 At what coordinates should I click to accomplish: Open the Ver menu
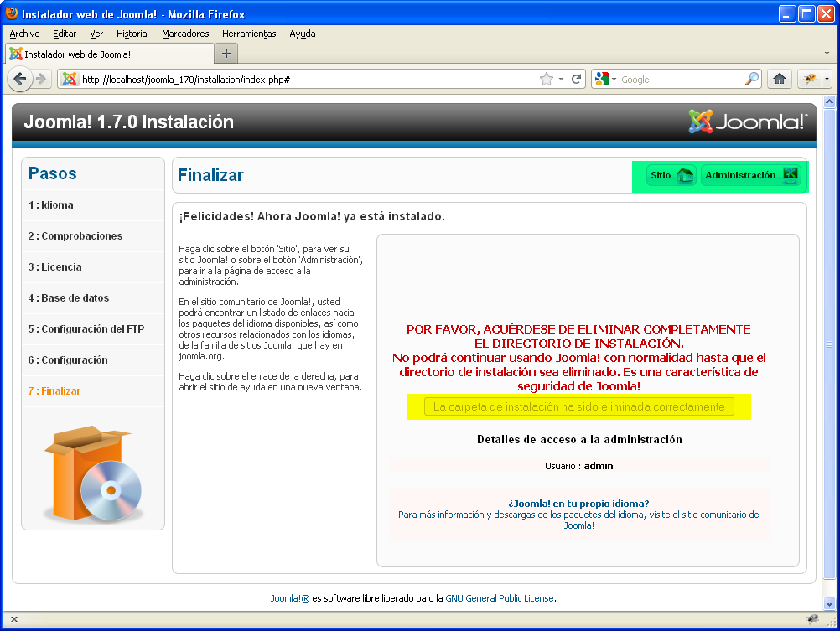click(x=96, y=34)
